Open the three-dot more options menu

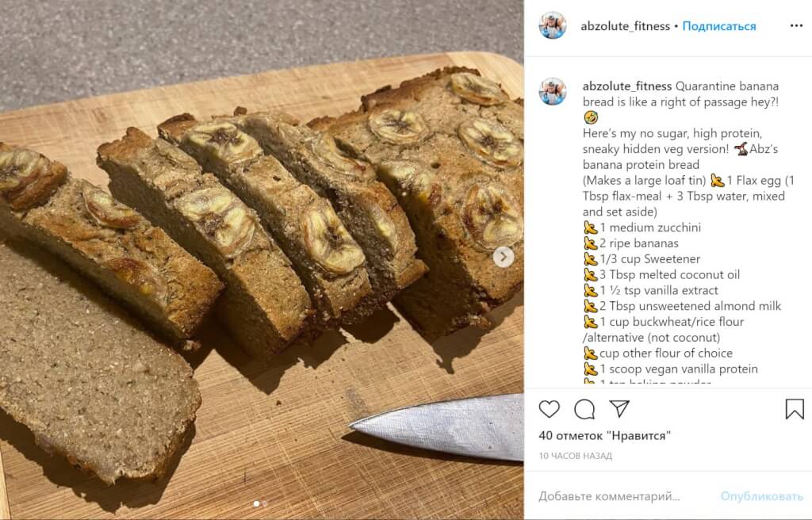pos(796,26)
